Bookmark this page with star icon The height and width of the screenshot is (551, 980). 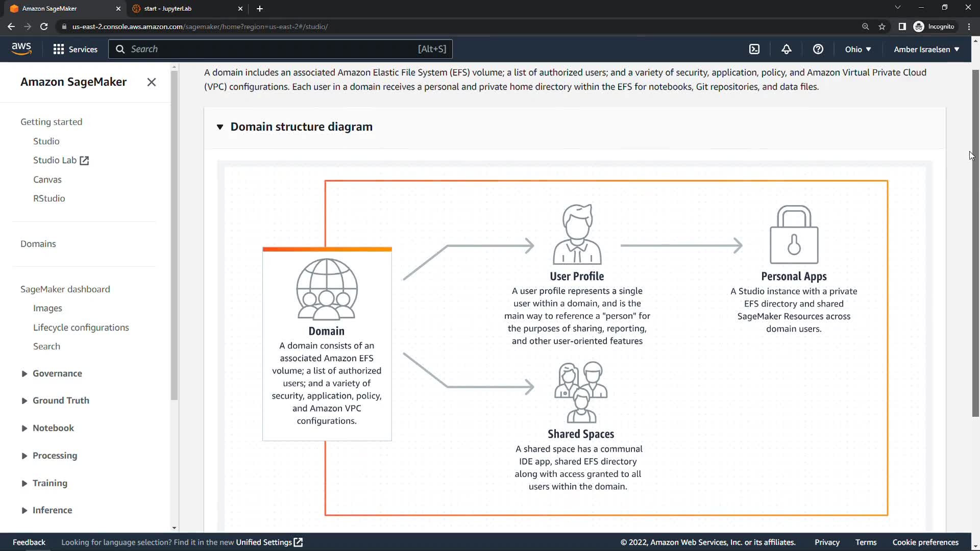[881, 27]
